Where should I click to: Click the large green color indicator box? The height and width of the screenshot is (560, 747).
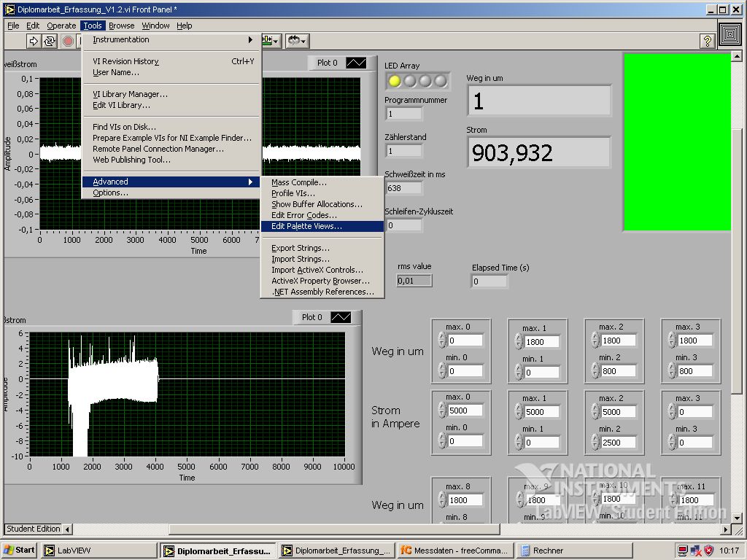tap(676, 142)
